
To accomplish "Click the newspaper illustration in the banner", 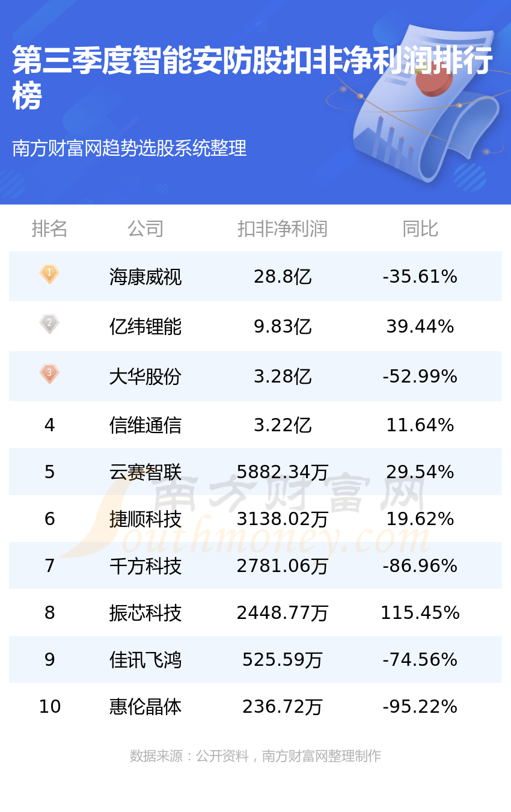I will coord(421,102).
